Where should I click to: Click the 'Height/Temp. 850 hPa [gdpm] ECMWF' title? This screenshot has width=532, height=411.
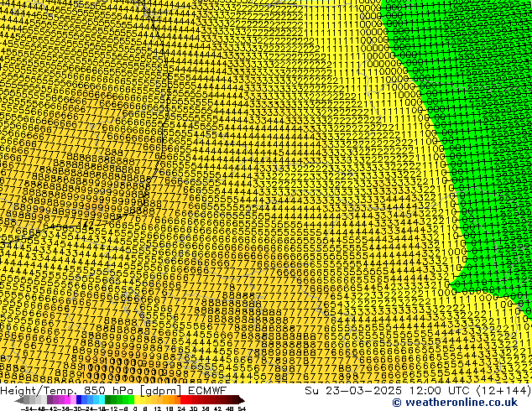113,391
